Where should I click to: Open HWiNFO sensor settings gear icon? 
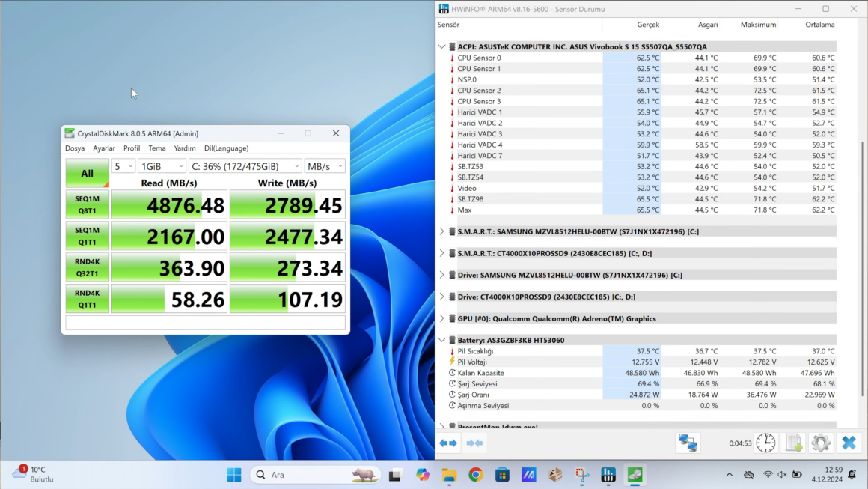[x=821, y=443]
